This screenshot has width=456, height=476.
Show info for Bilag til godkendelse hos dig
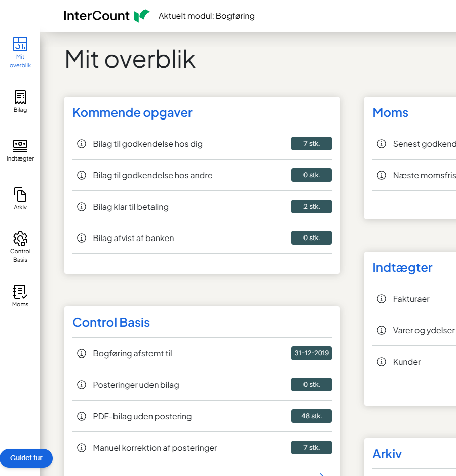point(81,144)
